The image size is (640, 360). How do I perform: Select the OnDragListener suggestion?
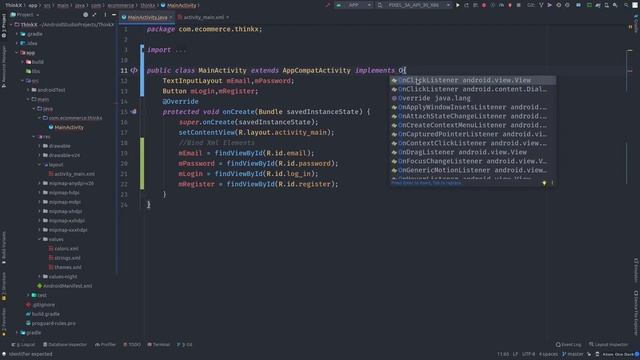[473, 152]
